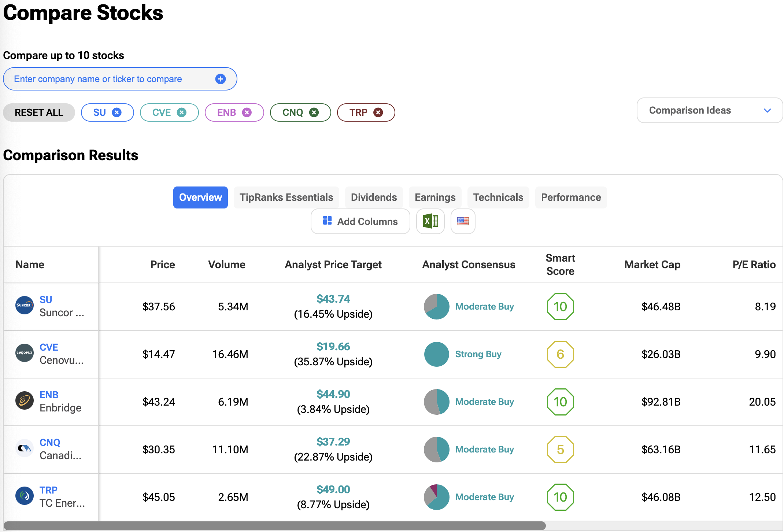Image resolution: width=784 pixels, height=532 pixels.
Task: Click the Strong Buy consensus label for CVE
Action: (478, 354)
